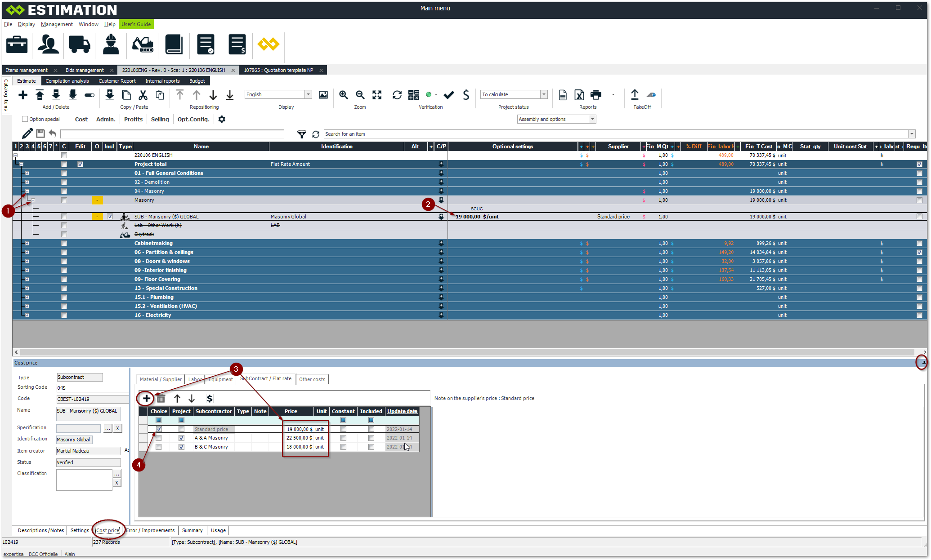Viewport: 931px width, 560px height.
Task: Toggle Project checkbox for B & C Masonry
Action: tap(181, 447)
